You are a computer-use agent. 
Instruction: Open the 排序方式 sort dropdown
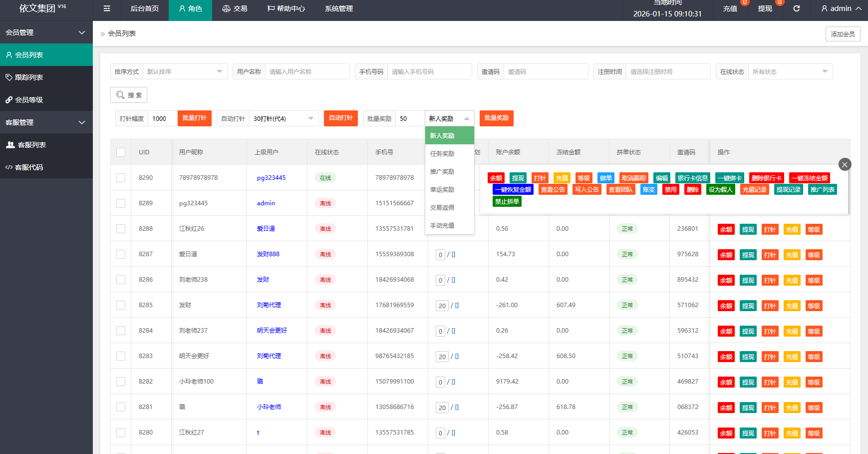click(185, 71)
